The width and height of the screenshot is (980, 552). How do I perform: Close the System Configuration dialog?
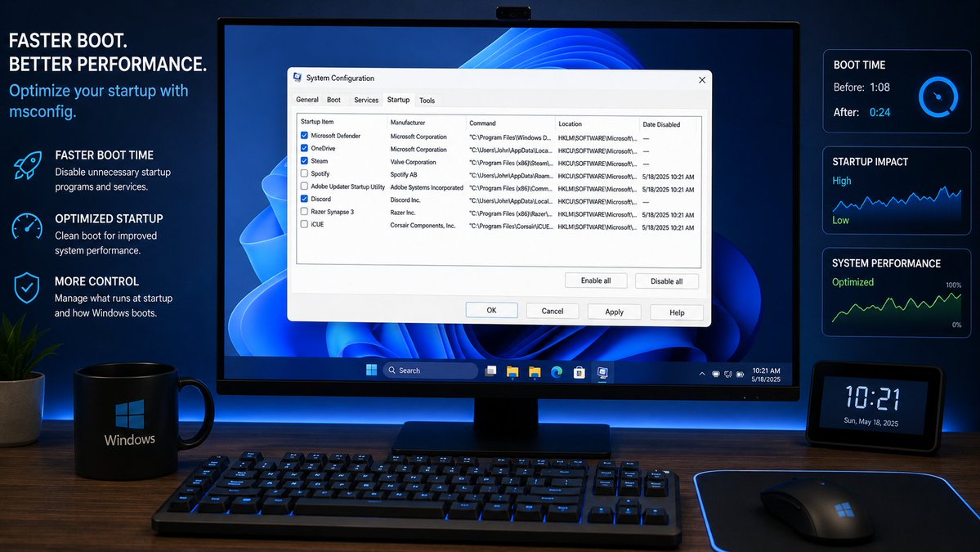(x=702, y=80)
